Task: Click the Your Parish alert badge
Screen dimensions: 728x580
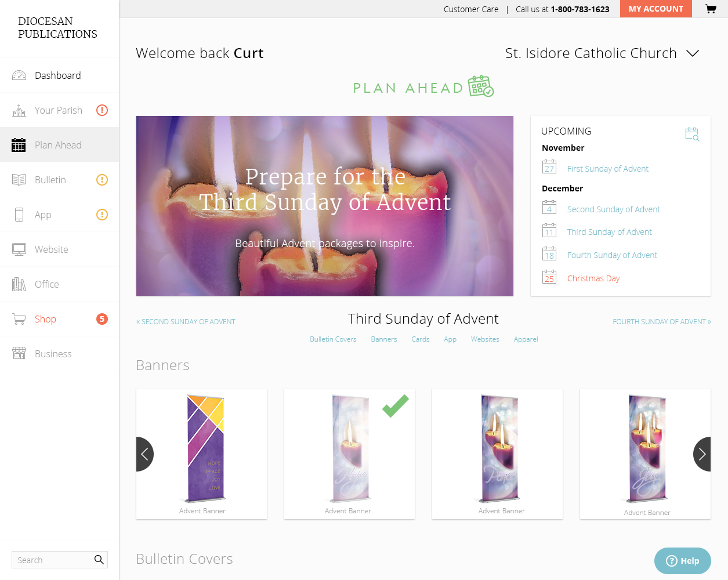Action: (x=102, y=110)
